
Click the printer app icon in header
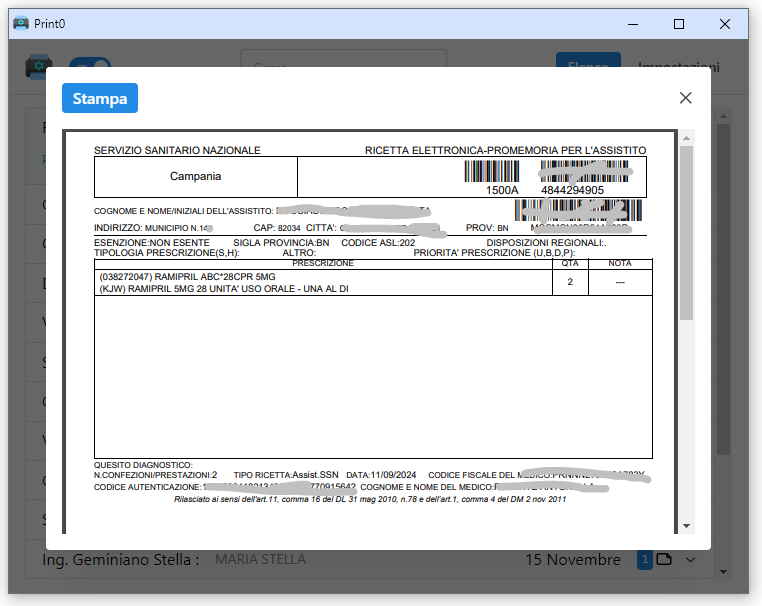[39, 67]
